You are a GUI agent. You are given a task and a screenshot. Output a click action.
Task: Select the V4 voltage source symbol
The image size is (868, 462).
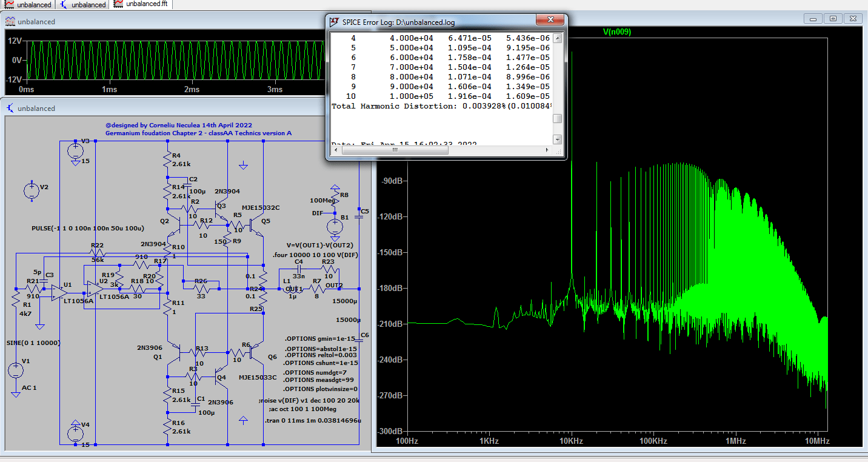pyautogui.click(x=75, y=433)
